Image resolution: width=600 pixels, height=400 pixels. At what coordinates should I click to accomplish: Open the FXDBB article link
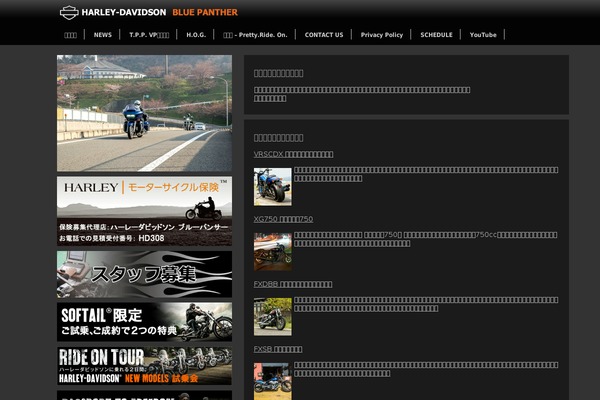(x=293, y=284)
